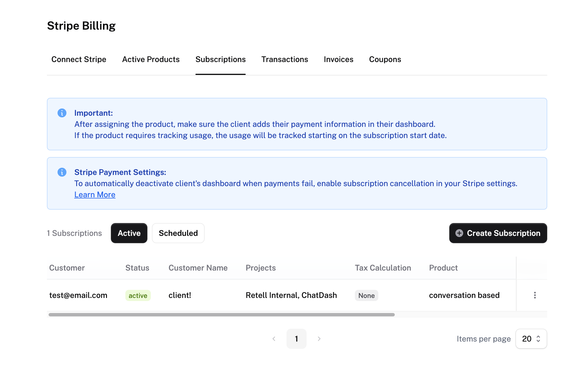
Task: Click the Customer Name column header
Action: [198, 268]
